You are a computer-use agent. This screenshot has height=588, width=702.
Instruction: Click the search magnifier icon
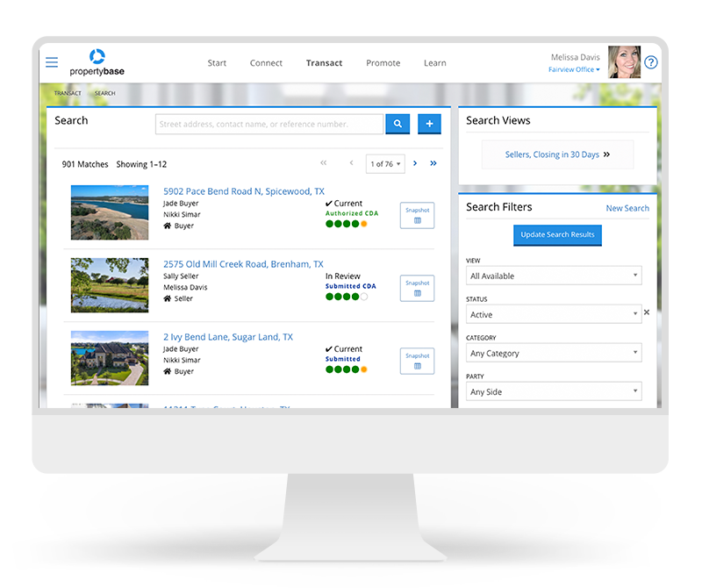398,124
